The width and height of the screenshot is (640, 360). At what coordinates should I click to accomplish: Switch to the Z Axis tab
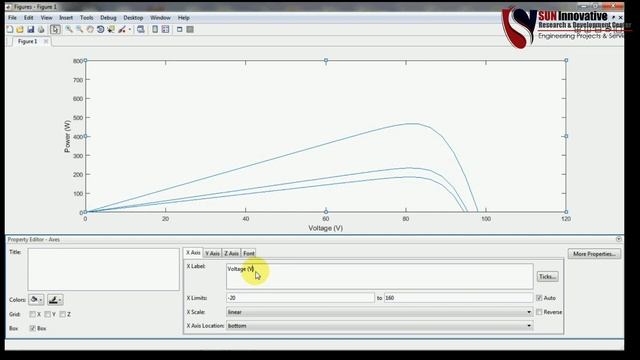(231, 253)
